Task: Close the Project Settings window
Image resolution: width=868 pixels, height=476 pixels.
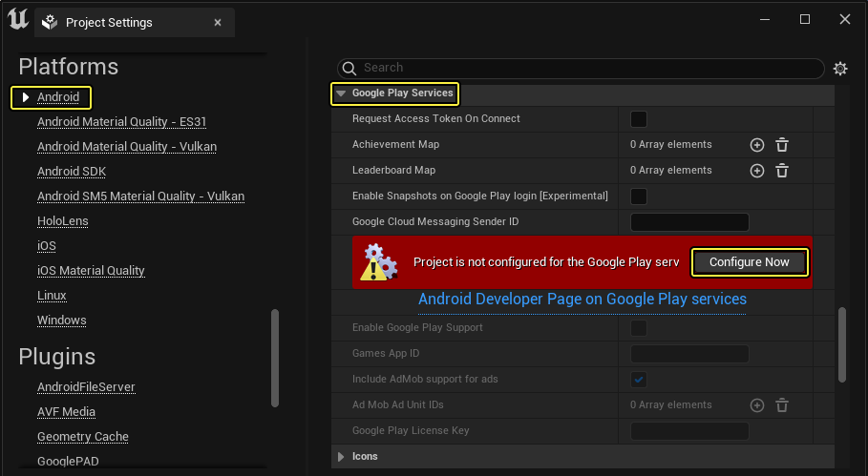Action: (x=845, y=19)
